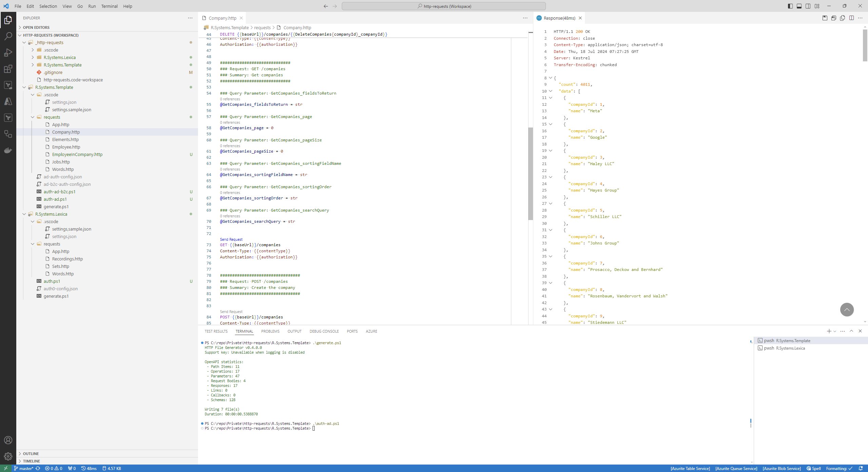Open the Docker view icon
Screen dimensions: 868x472
coord(8,150)
